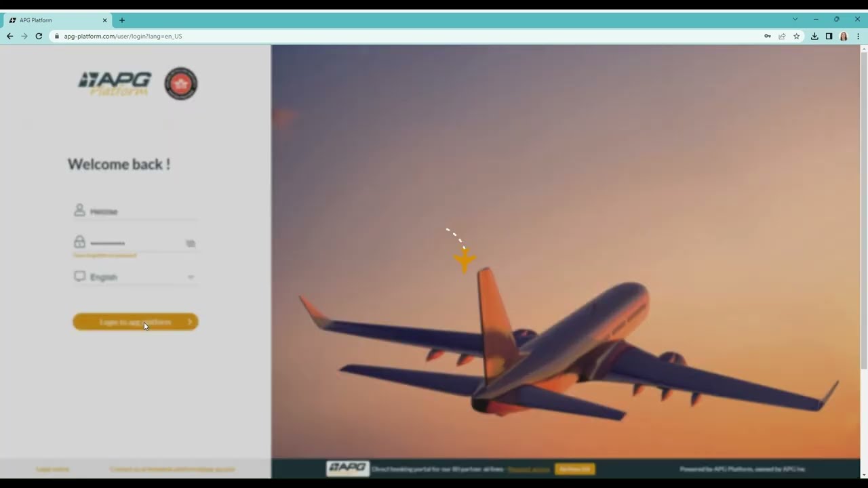Click the forgot password link

[105, 256]
